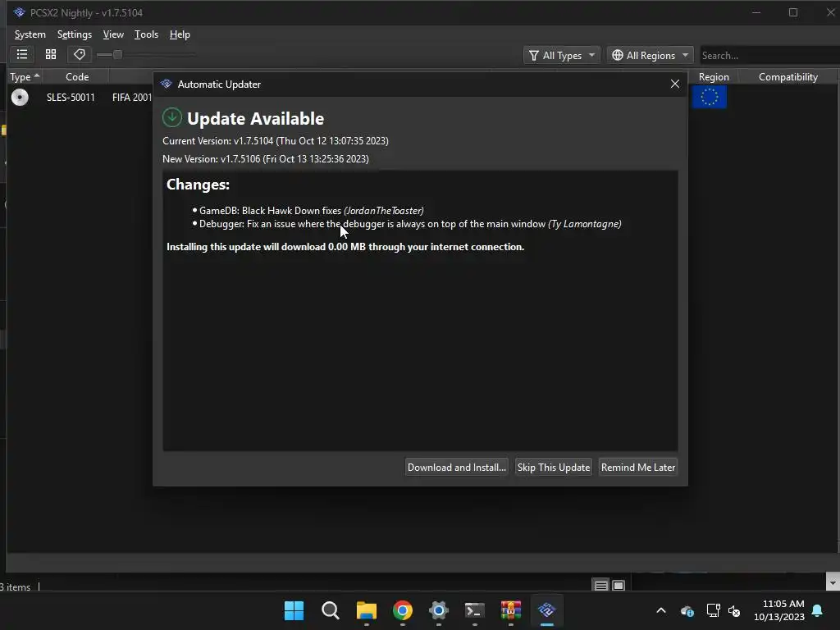Open the Terminal app in taskbar
This screenshot has height=630, width=840.
click(x=475, y=610)
